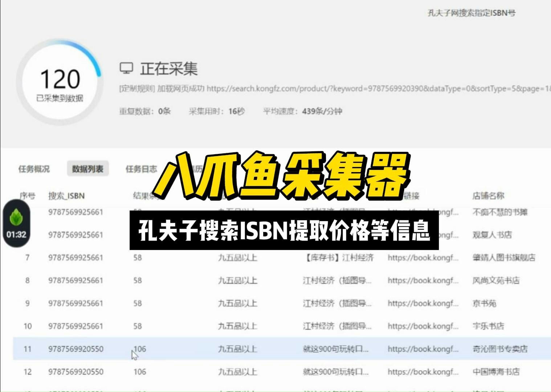Click shop name 京书苑
This screenshot has height=392, width=551.
coord(484,303)
